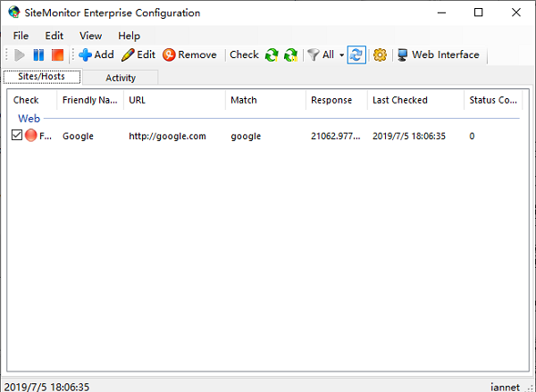The height and width of the screenshot is (392, 536).
Task: Open the All filter dropdown arrow
Action: coord(341,55)
